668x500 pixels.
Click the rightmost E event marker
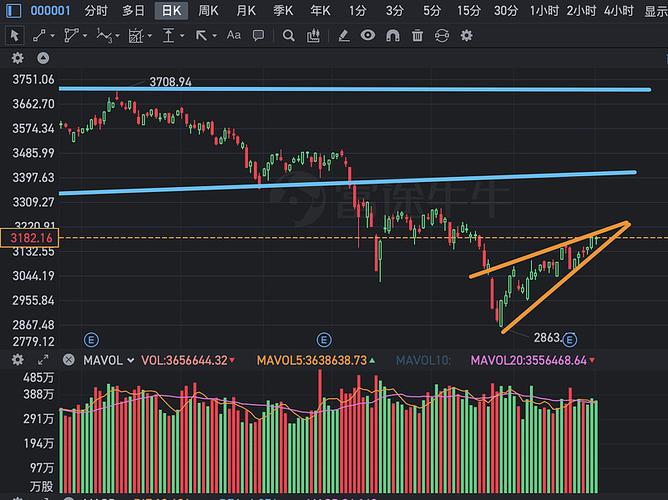(570, 339)
